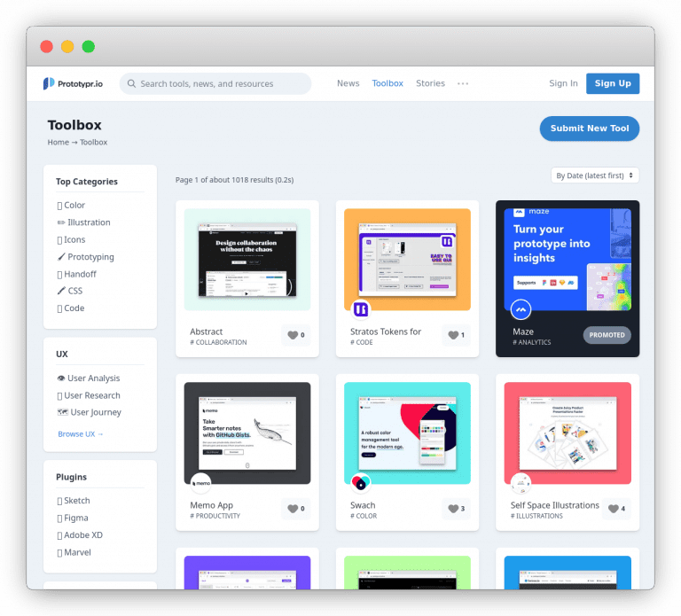This screenshot has width=681, height=616.
Task: Click the Submit New Tool button
Action: [x=590, y=129]
